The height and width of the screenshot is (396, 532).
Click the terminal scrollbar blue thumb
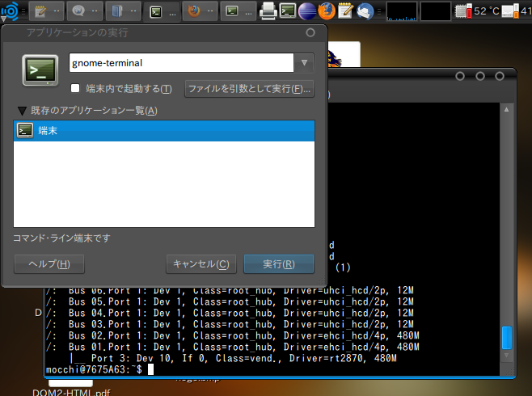click(507, 338)
